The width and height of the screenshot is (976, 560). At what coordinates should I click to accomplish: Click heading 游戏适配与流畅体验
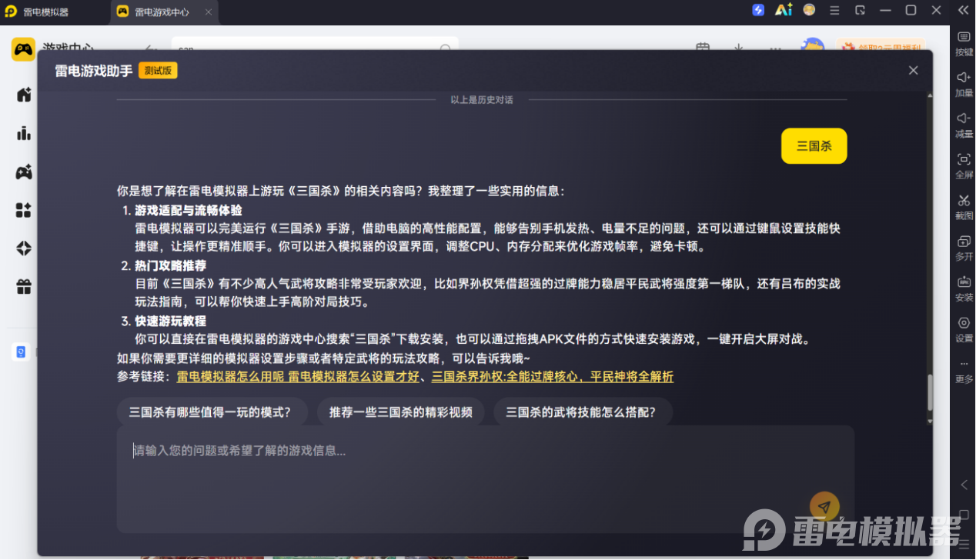[189, 210]
